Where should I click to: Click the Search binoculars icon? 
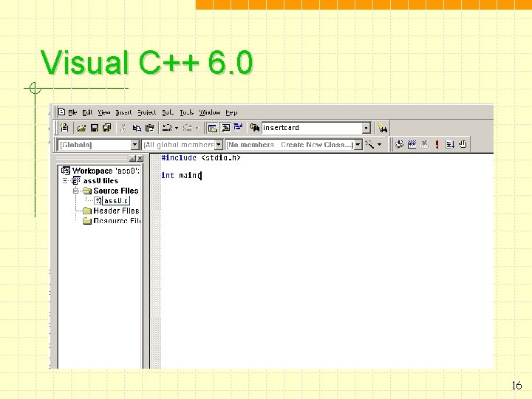[x=383, y=129]
